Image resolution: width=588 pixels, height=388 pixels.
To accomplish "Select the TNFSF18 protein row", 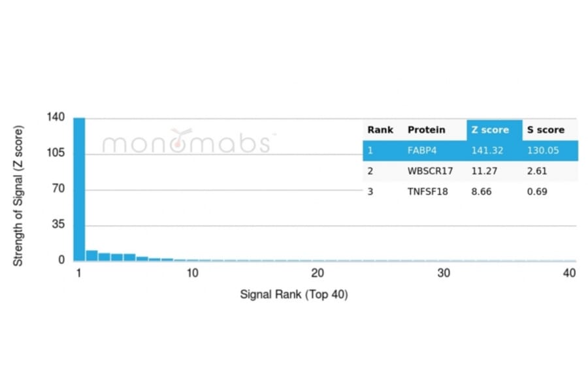I will coord(427,191).
